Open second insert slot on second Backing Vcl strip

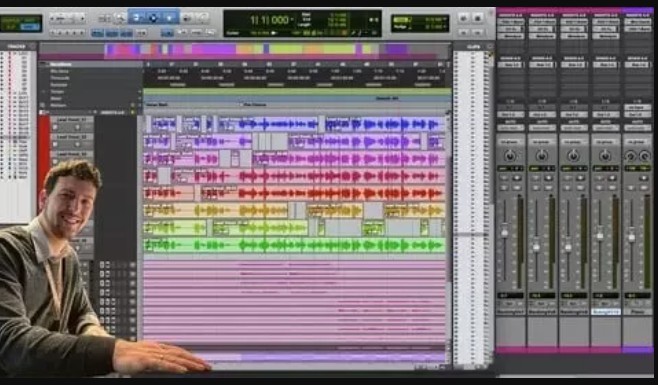[542, 29]
